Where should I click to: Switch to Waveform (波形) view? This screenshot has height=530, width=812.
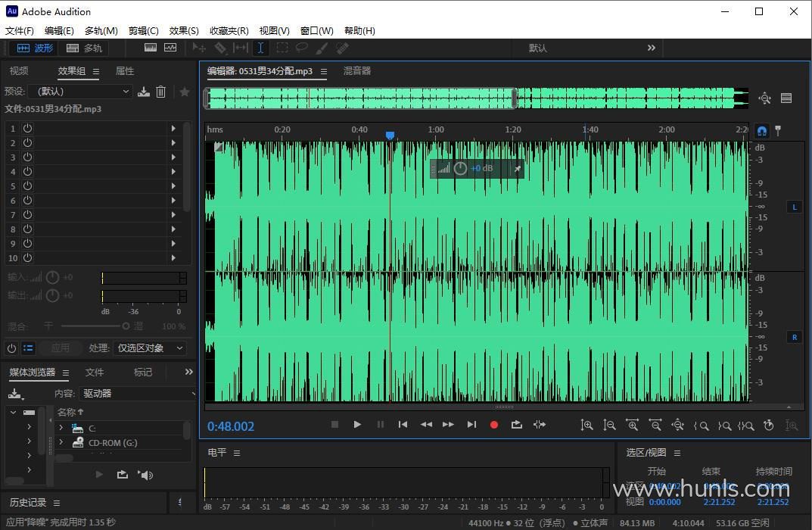point(35,48)
